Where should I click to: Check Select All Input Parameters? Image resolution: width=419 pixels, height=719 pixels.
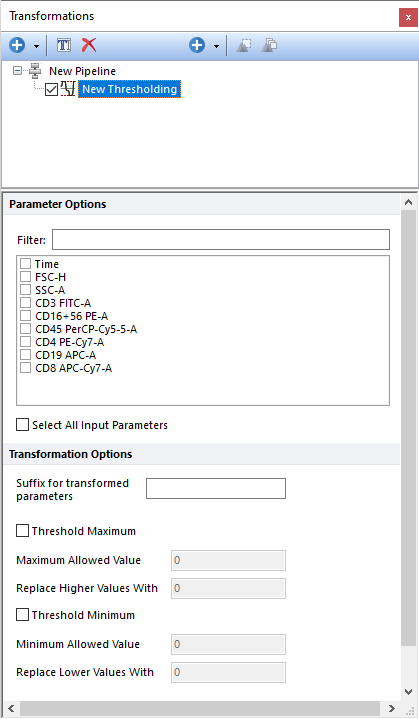click(22, 425)
